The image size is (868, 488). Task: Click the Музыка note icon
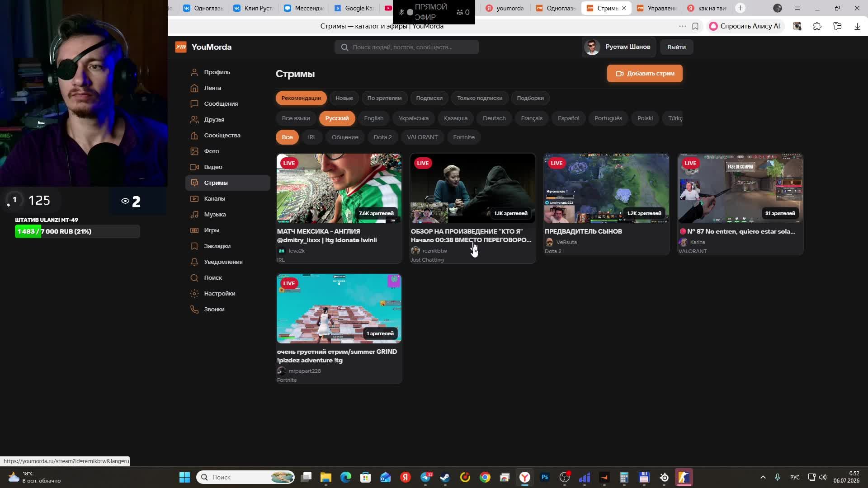pos(194,215)
